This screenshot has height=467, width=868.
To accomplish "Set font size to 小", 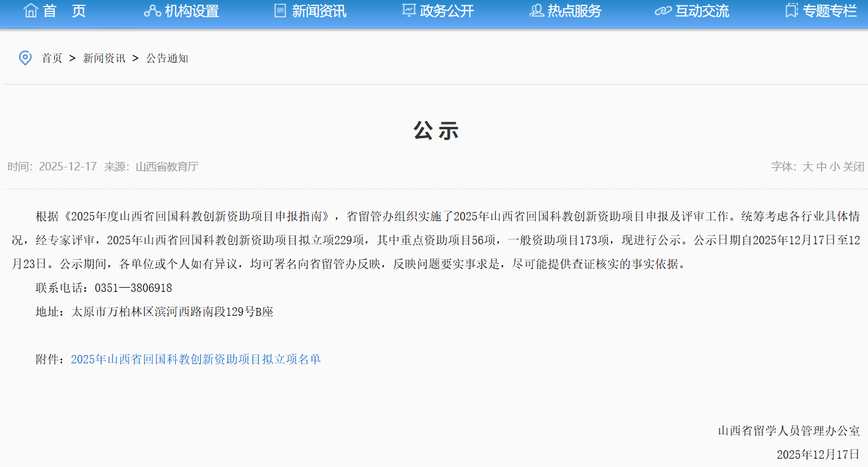I will [835, 167].
